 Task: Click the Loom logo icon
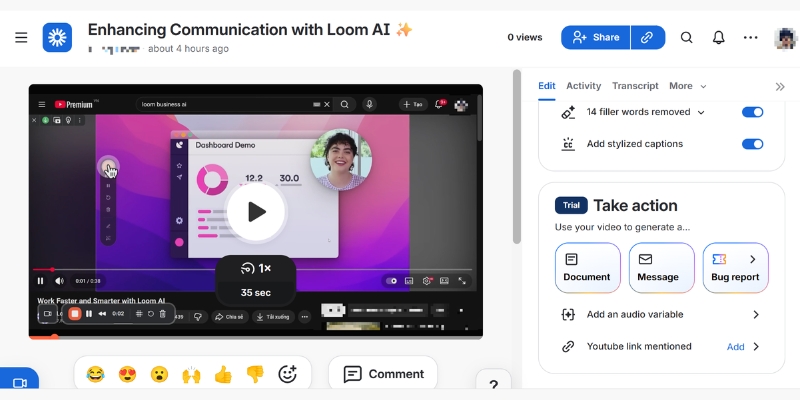click(x=57, y=38)
